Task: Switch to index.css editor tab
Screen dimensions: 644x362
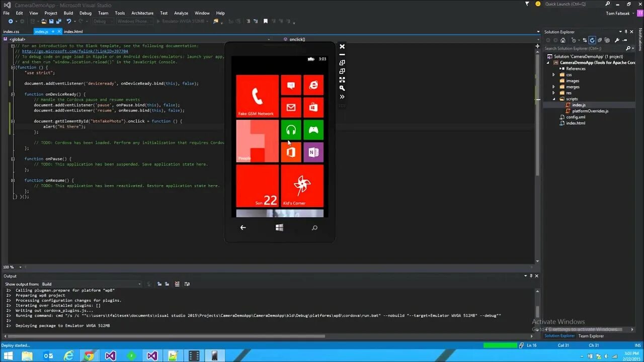Action: tap(11, 32)
